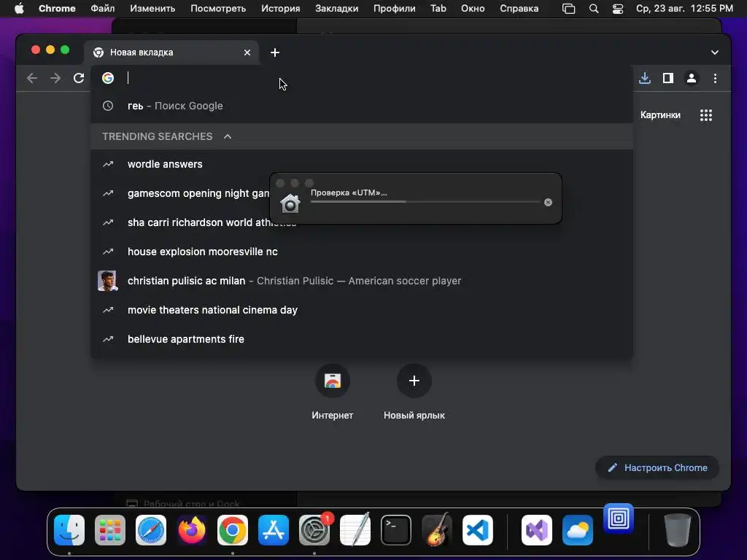The width and height of the screenshot is (747, 560).
Task: Open Finder from the Dock
Action: coord(69,530)
